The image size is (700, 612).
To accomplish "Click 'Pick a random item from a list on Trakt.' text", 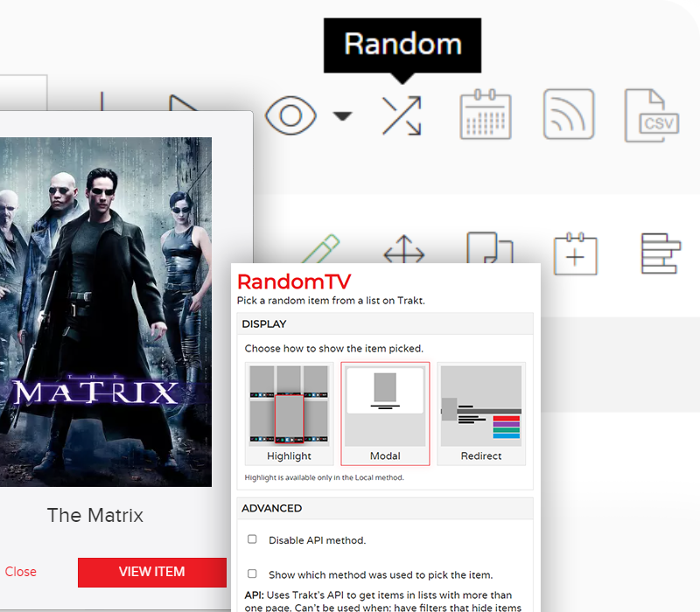I will (x=331, y=301).
